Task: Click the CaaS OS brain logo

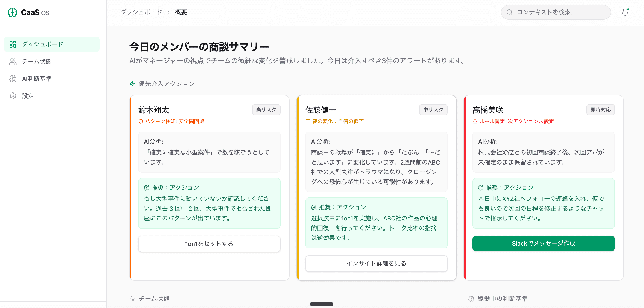Action: 12,12
